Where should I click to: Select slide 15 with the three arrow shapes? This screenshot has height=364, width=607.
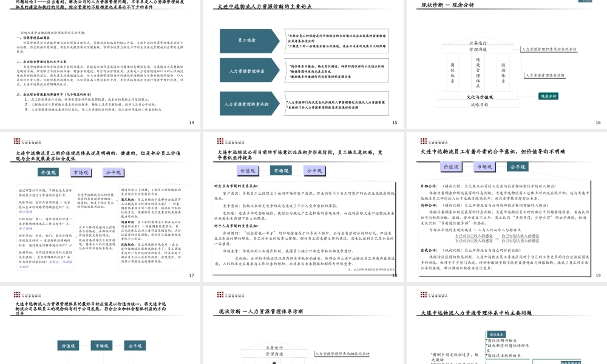[303, 64]
